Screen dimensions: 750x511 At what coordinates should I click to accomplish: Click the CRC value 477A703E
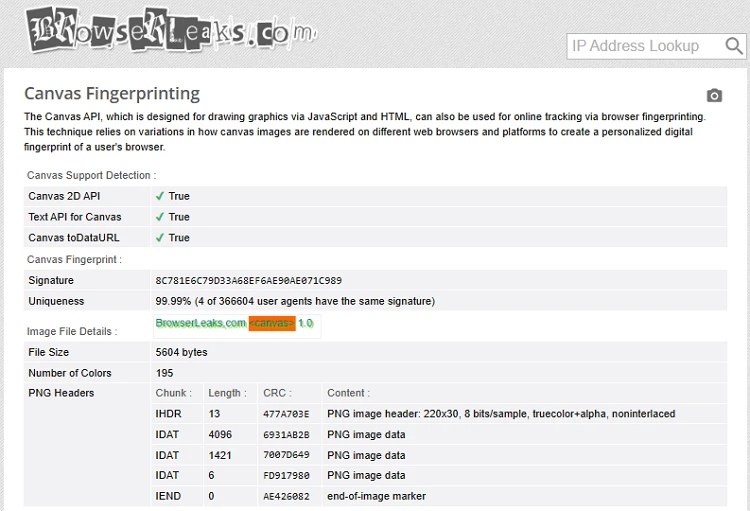point(286,414)
